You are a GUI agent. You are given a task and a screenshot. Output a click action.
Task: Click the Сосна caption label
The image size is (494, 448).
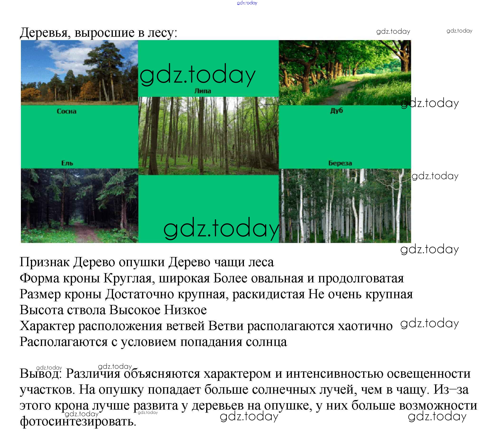[67, 111]
